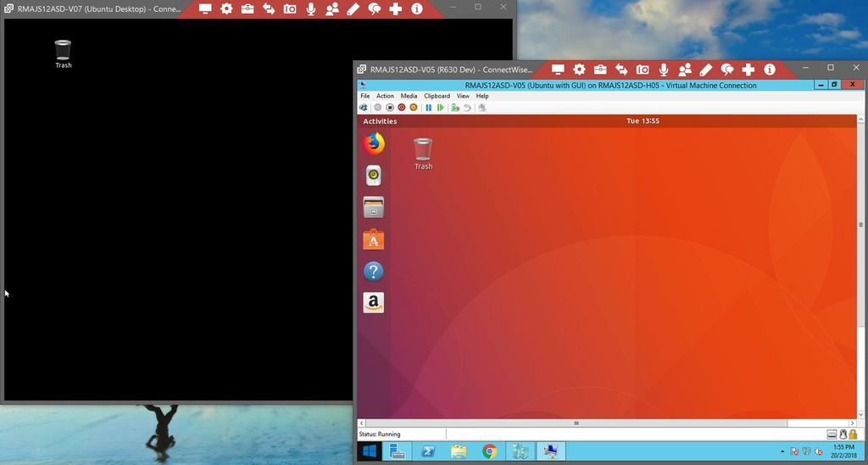Click the orange Save VM state button
This screenshot has width=868, height=465.
[x=413, y=108]
